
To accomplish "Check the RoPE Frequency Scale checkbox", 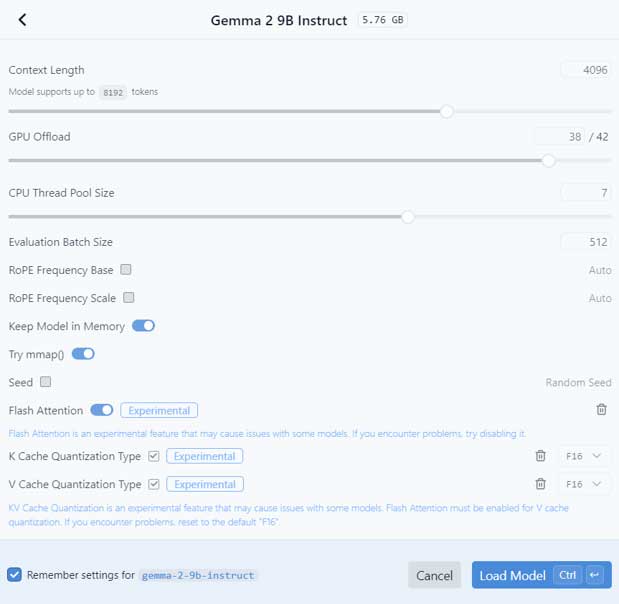I will pyautogui.click(x=129, y=298).
